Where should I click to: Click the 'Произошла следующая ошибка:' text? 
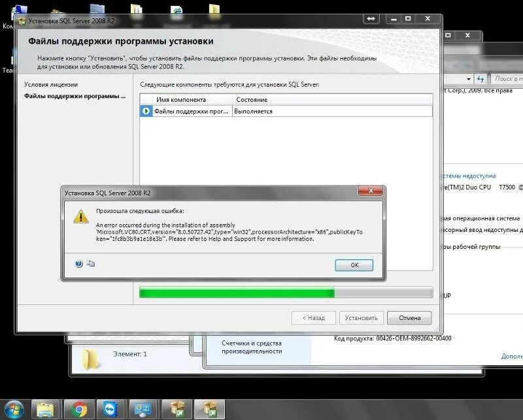point(140,211)
